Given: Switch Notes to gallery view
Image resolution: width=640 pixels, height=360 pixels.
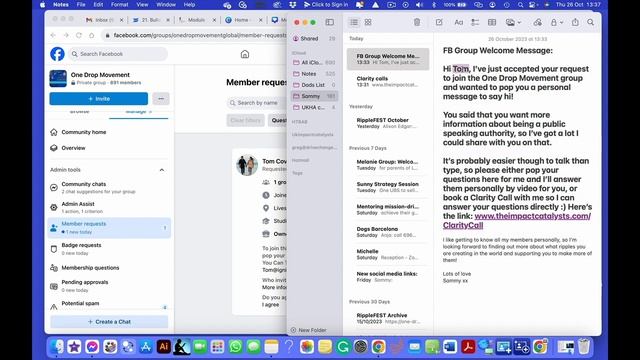Looking at the screenshot, I should tap(368, 22).
